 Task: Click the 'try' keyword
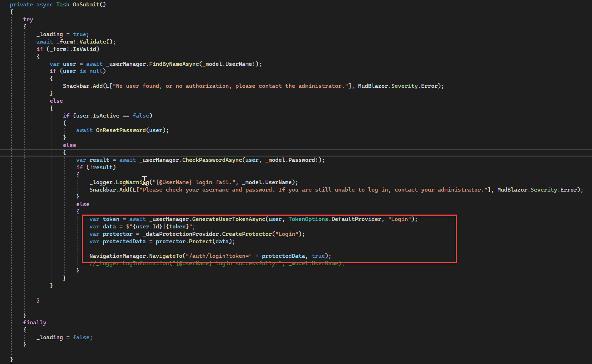[x=28, y=19]
